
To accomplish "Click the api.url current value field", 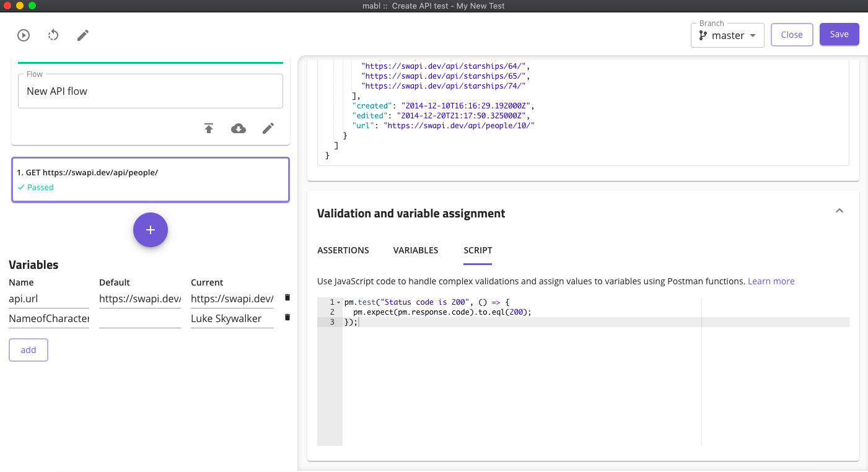I will coord(232,299).
